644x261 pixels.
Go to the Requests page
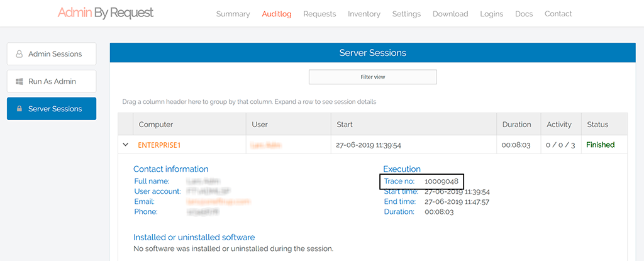tap(319, 14)
